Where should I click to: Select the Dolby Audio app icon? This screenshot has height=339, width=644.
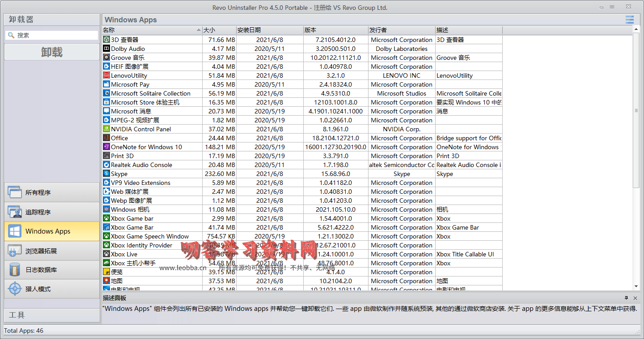(106, 49)
